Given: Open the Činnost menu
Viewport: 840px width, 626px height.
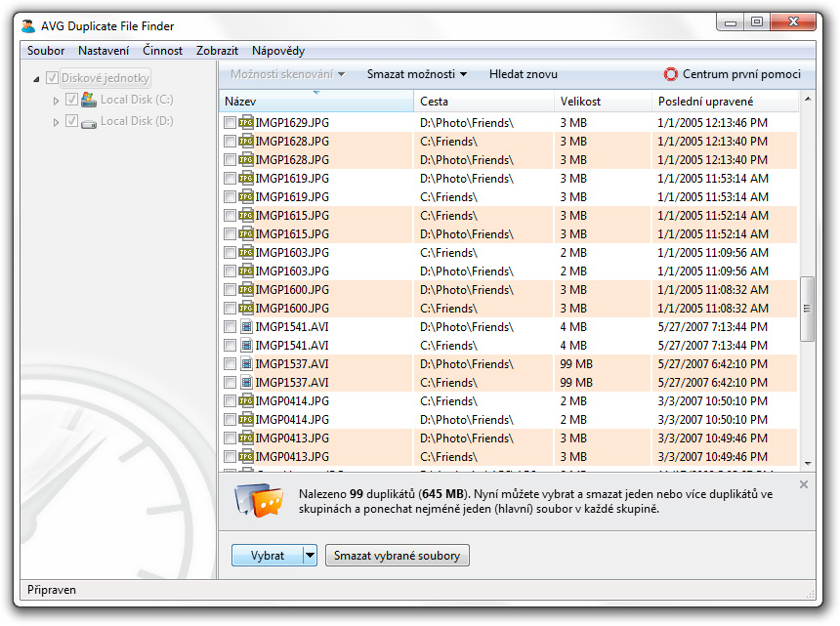Looking at the screenshot, I should point(162,51).
